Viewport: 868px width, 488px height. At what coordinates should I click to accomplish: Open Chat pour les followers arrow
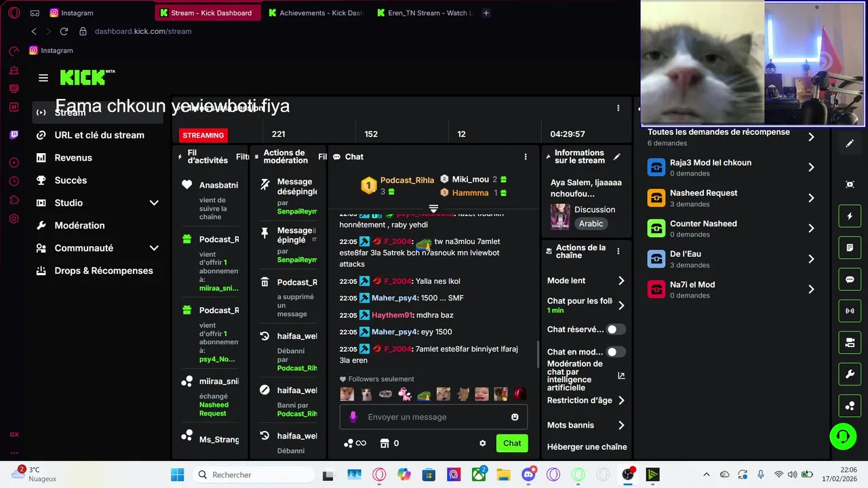(621, 305)
